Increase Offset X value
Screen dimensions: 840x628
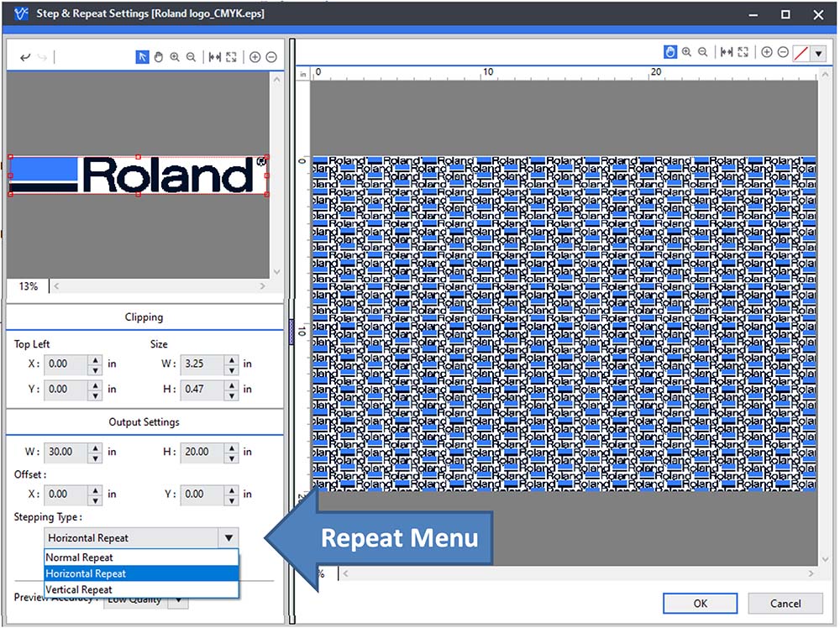pos(96,489)
